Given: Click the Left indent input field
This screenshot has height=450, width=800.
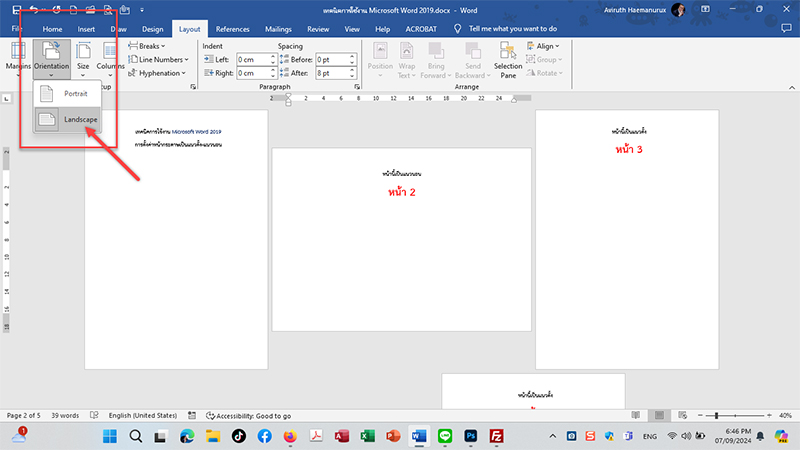Looking at the screenshot, I should click(x=252, y=60).
